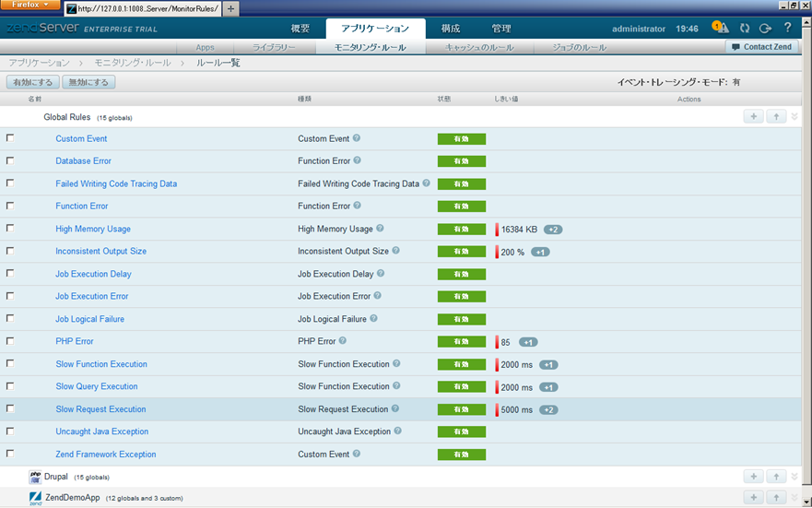
Task: Click the plus button in Global Rules row
Action: tap(753, 117)
